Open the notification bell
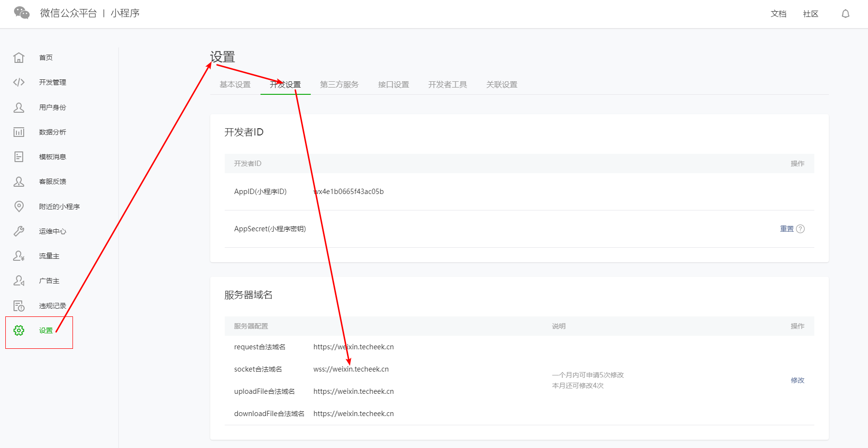 click(x=845, y=14)
